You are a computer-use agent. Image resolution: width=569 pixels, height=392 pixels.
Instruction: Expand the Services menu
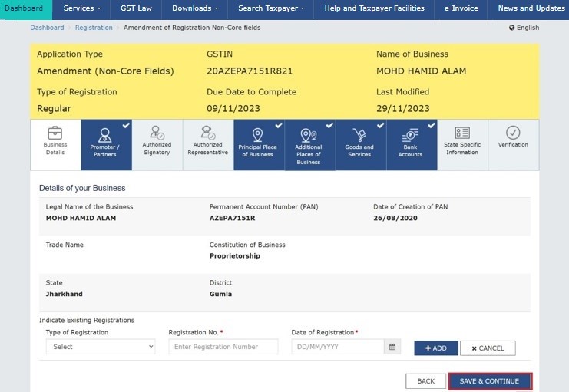click(x=82, y=8)
